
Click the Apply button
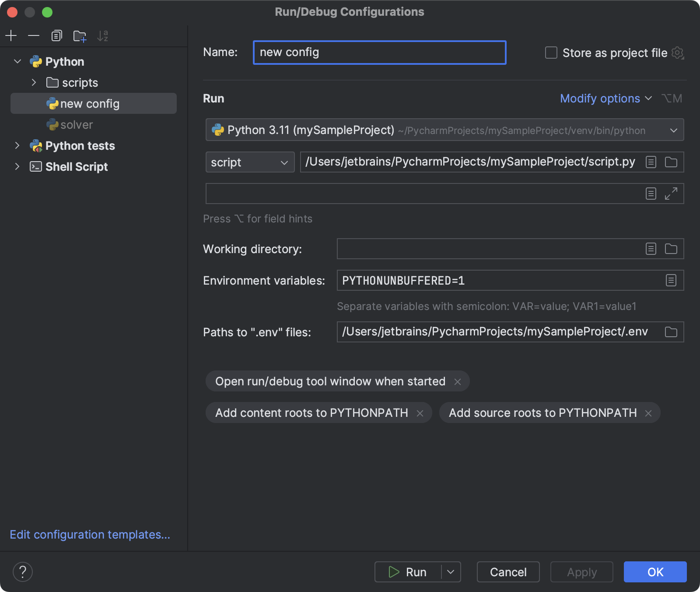[581, 572]
